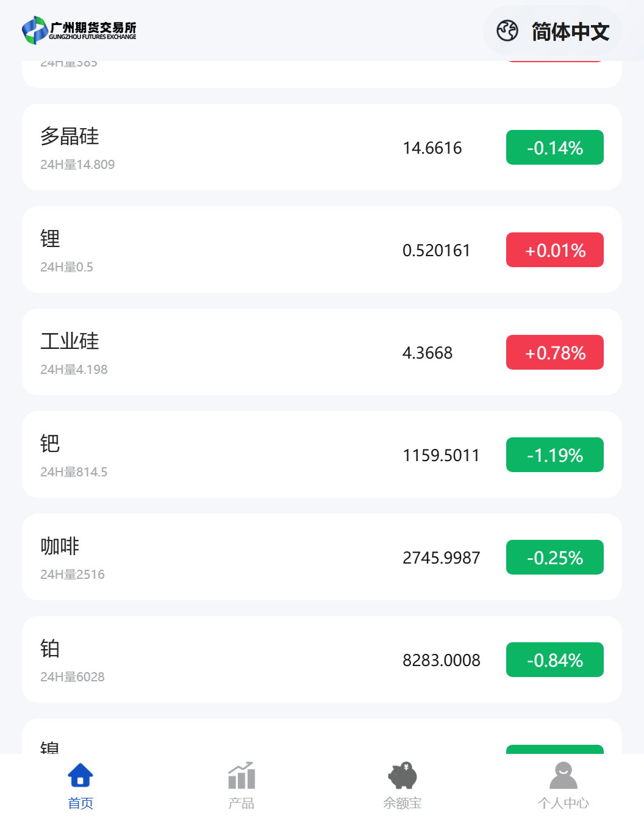The width and height of the screenshot is (644, 821).
Task: Tap the -0.25% badge for 咖啡
Action: click(x=555, y=557)
